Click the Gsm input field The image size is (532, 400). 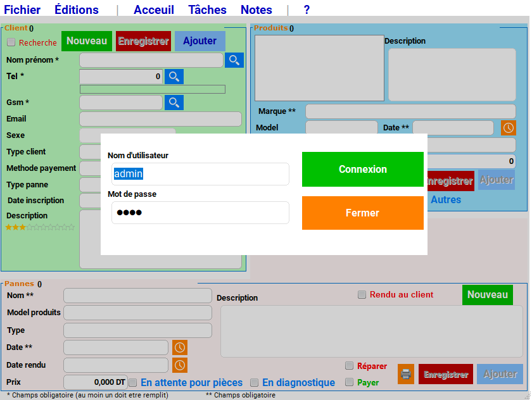click(121, 103)
